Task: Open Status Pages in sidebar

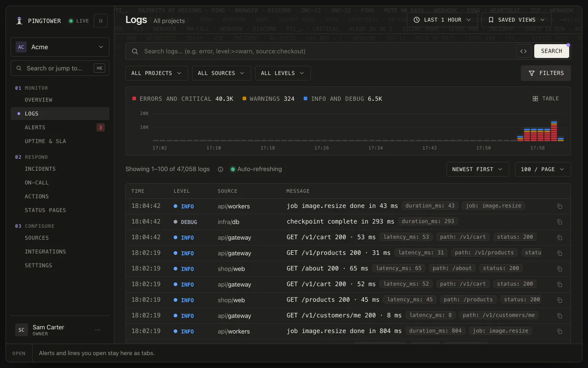Action: [60, 210]
